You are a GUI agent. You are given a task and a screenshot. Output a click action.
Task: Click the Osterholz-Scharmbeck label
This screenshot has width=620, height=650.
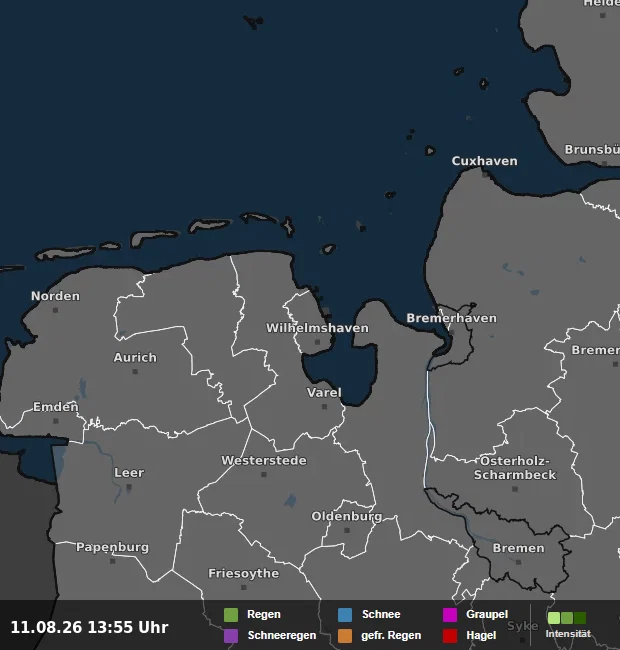point(515,468)
